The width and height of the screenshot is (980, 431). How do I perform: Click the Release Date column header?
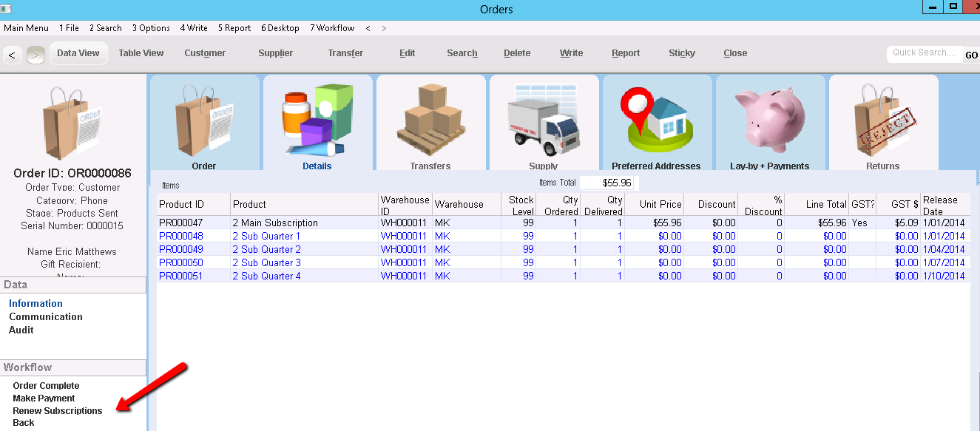click(x=946, y=205)
